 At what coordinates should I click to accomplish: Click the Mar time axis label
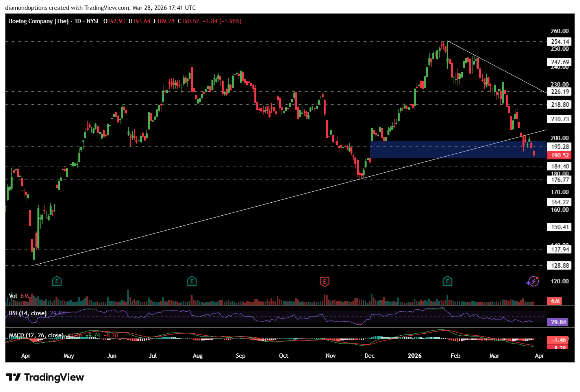(x=495, y=356)
